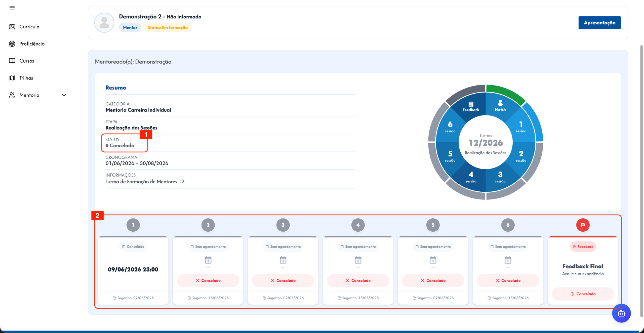Select step circle number 1 in timeline
644x333 pixels.
133,225
